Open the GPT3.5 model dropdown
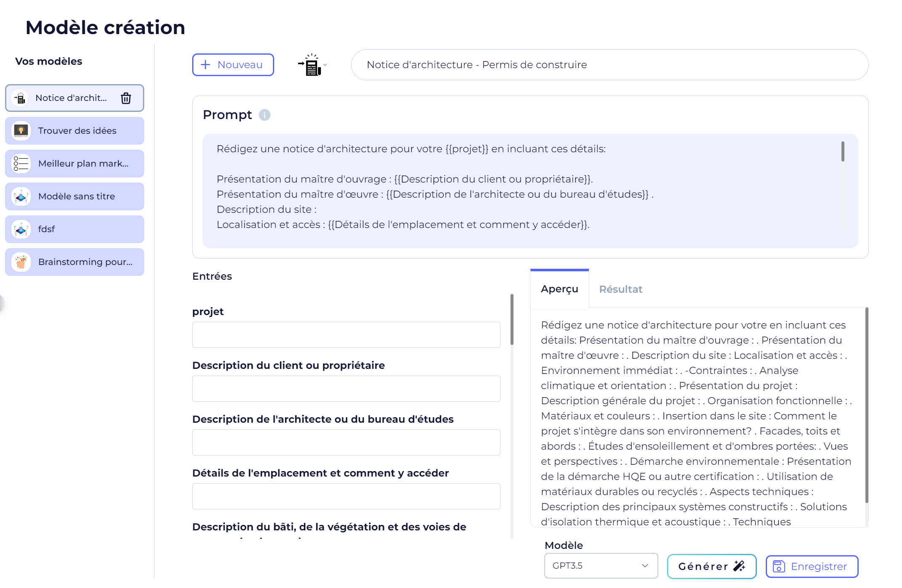This screenshot has height=588, width=902. pyautogui.click(x=600, y=566)
